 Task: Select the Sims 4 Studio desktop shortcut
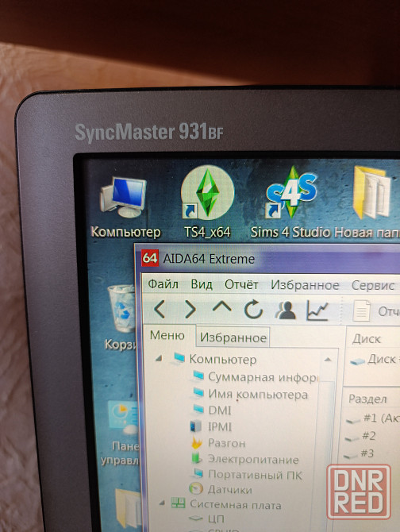click(290, 203)
